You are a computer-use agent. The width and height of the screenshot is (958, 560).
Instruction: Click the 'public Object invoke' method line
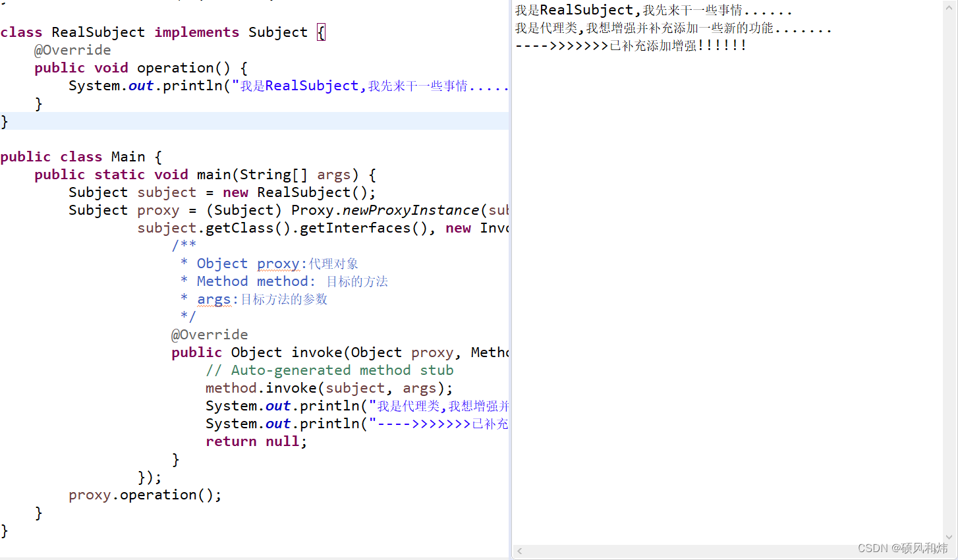point(340,352)
